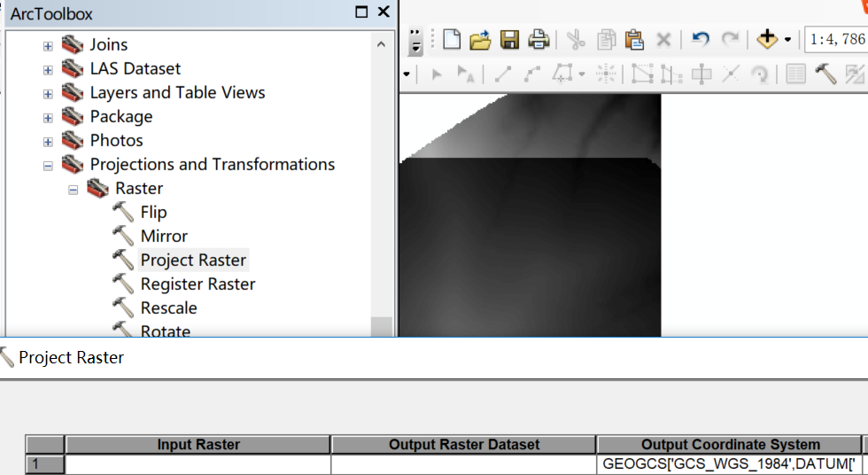Click the Edit Vertices tool
This screenshot has width=868, height=475.
coord(642,74)
